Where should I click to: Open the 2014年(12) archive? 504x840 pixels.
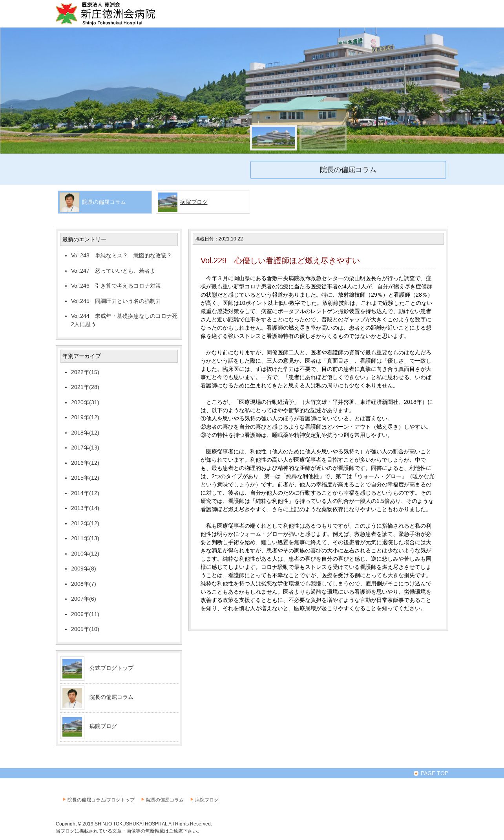pos(85,493)
